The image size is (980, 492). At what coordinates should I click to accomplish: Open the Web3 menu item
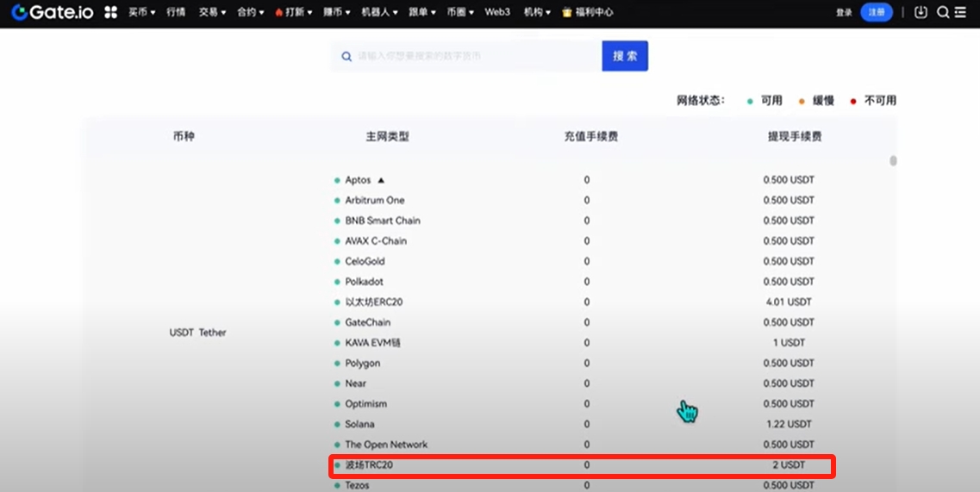tap(497, 12)
